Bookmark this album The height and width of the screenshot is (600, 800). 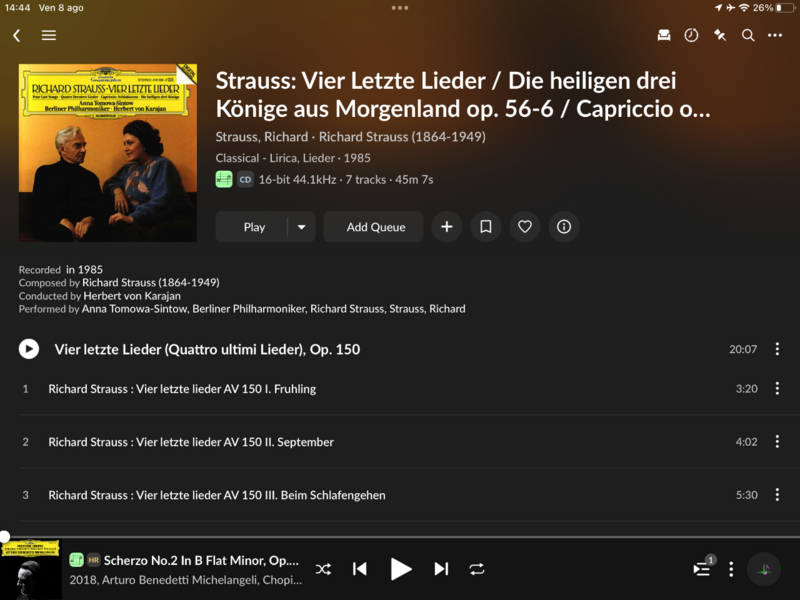486,227
